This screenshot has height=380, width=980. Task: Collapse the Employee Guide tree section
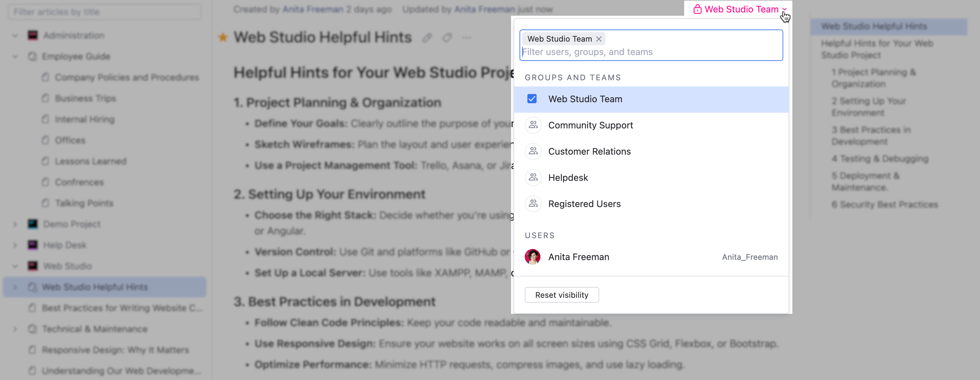click(15, 56)
